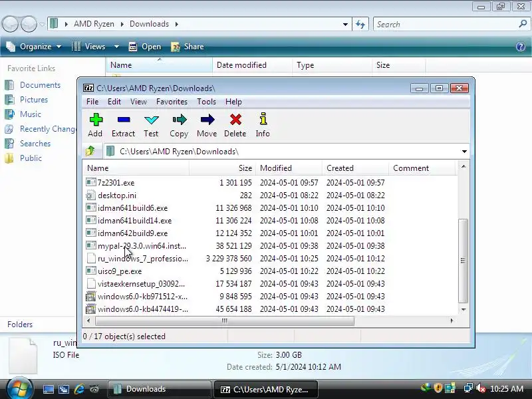Viewport: 532px width, 399px height.
Task: Click the 7-Zip vertical scrollbar thumb
Action: [x=463, y=261]
